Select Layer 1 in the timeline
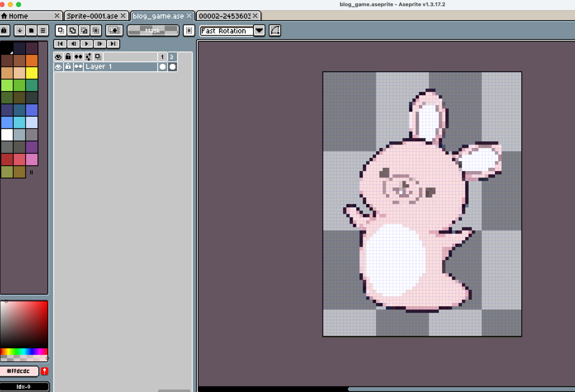Image resolution: width=575 pixels, height=392 pixels. pos(121,67)
